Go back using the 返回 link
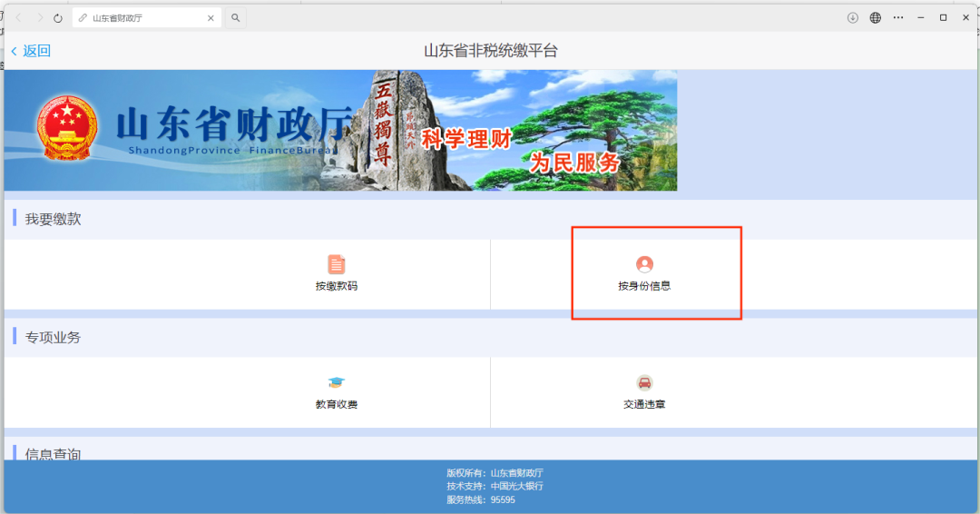This screenshot has height=514, width=980. (x=31, y=51)
